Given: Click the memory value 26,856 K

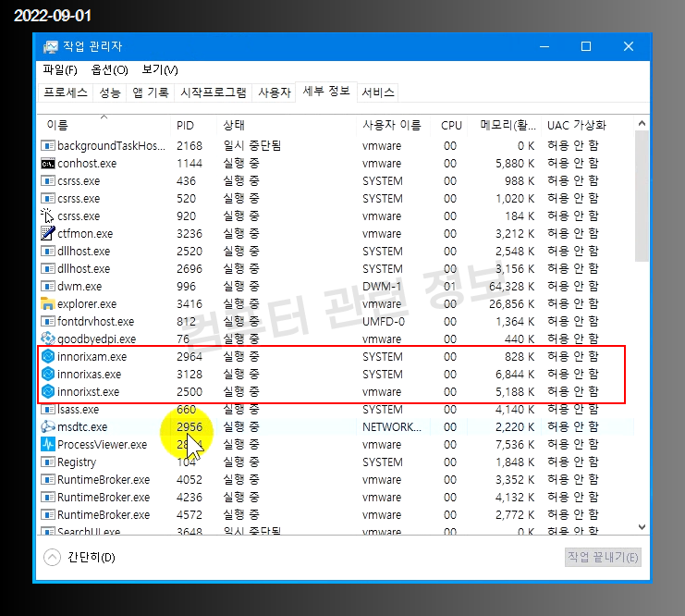Looking at the screenshot, I should [x=511, y=304].
